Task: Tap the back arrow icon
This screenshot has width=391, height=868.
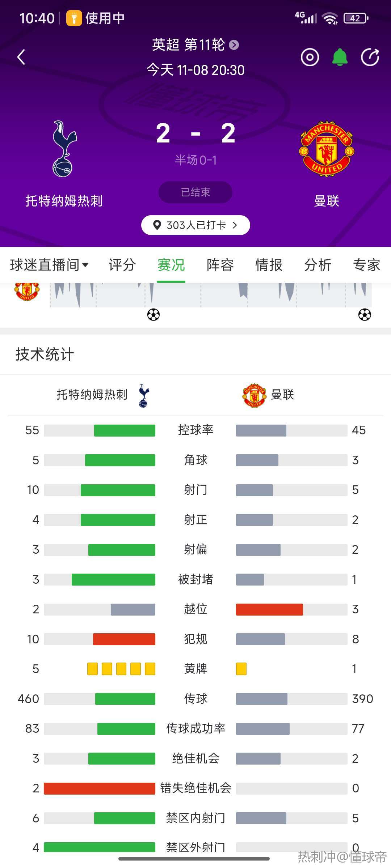Action: point(21,57)
